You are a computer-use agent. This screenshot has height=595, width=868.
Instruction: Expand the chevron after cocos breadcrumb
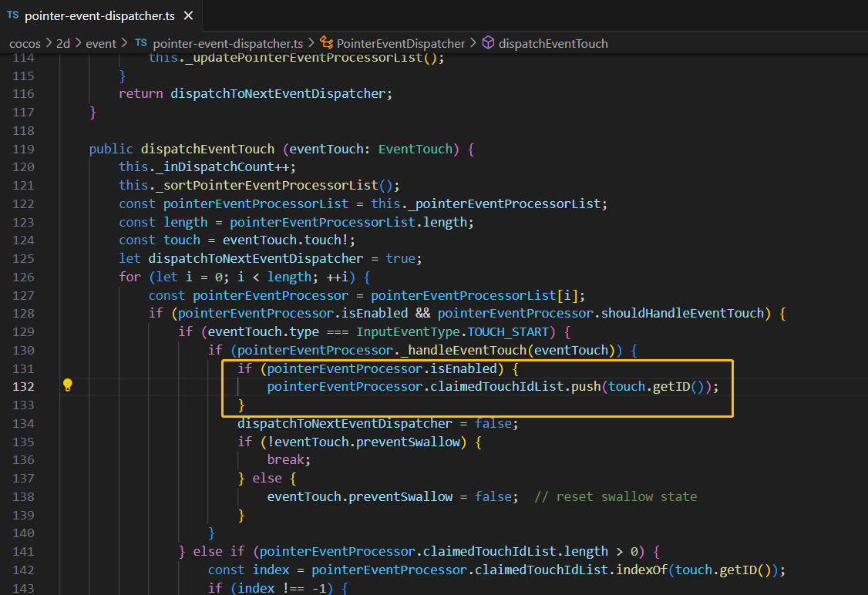(x=49, y=42)
